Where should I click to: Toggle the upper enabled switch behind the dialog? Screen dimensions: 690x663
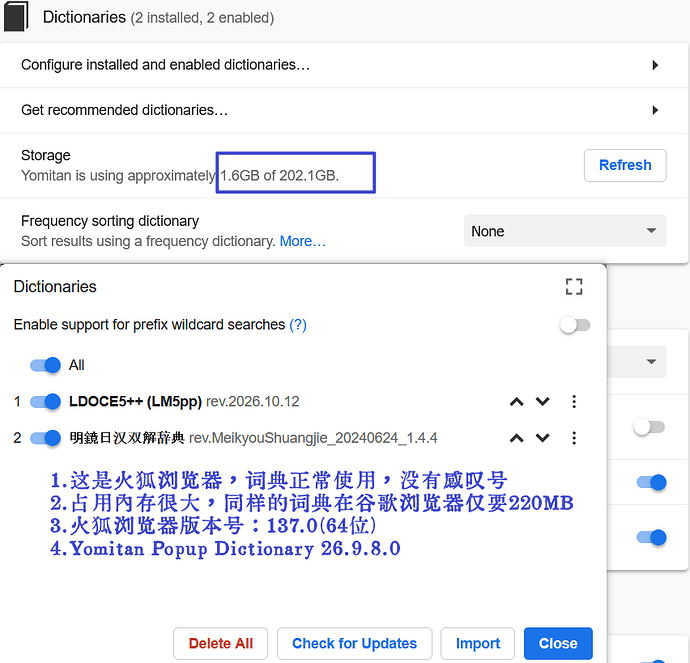pyautogui.click(x=652, y=483)
